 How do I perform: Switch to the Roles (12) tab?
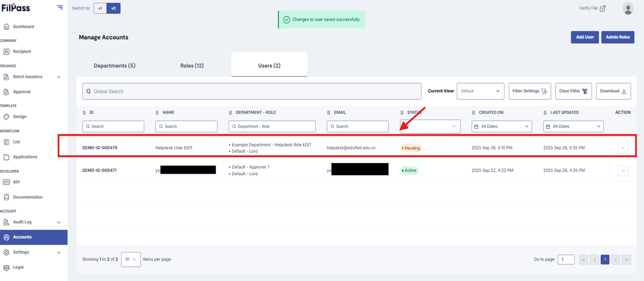pos(192,66)
